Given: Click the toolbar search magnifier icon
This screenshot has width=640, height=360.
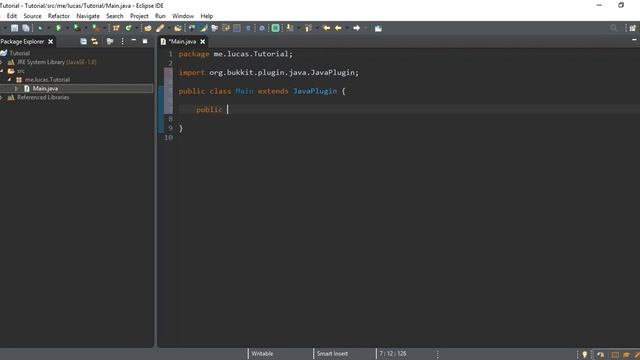Looking at the screenshot, I should (613, 28).
